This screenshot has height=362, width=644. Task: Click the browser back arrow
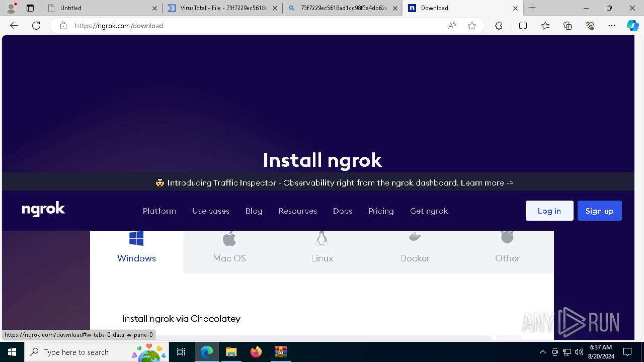click(x=14, y=26)
